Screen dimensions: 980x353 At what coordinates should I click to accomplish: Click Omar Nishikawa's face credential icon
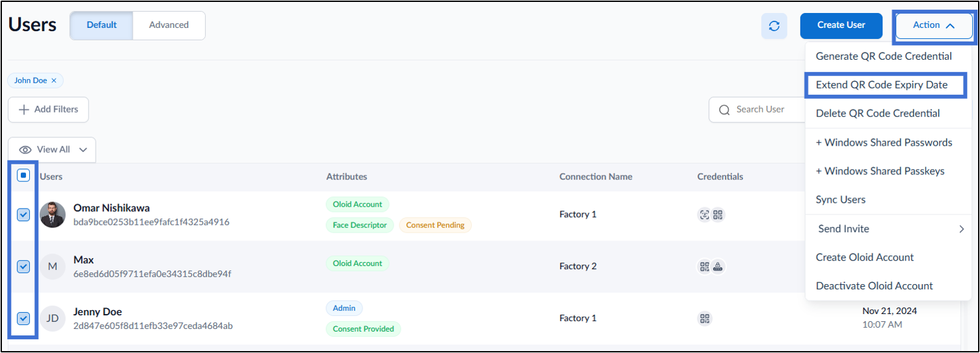click(x=704, y=215)
